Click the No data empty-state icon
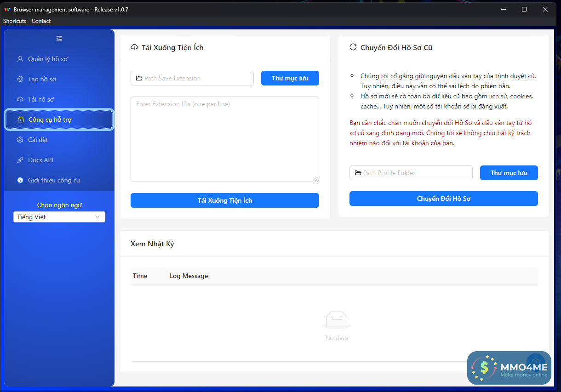 (337, 320)
